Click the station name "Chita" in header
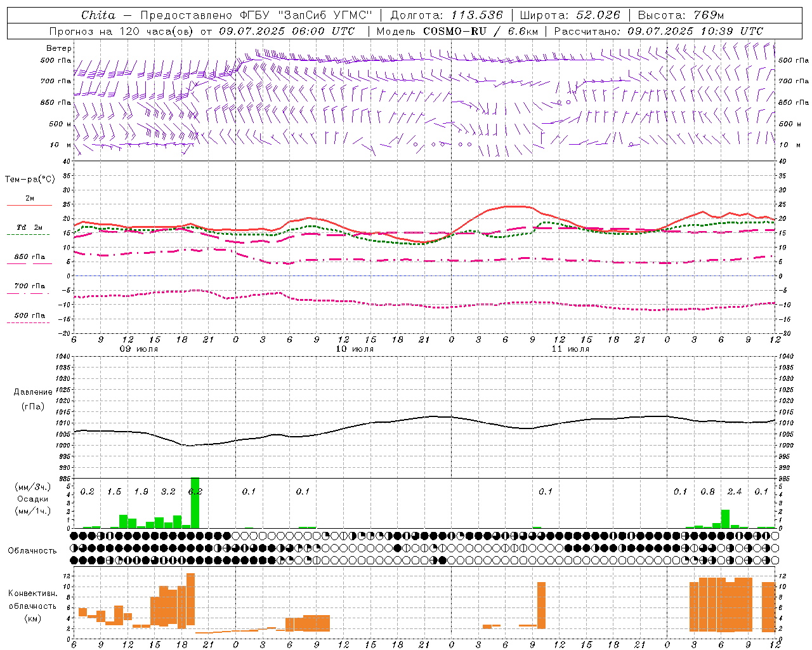812x650 pixels. coord(98,15)
